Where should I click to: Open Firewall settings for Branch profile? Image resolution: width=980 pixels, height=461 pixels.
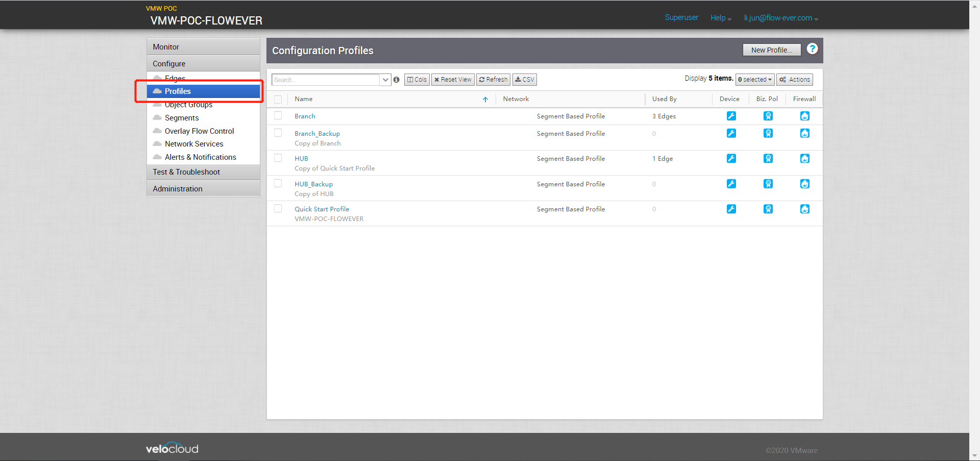coord(804,116)
